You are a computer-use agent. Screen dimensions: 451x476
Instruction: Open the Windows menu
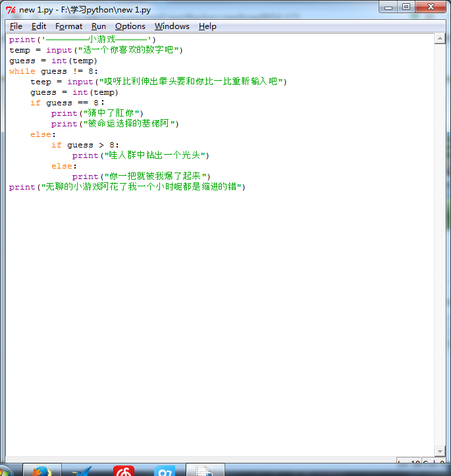172,26
